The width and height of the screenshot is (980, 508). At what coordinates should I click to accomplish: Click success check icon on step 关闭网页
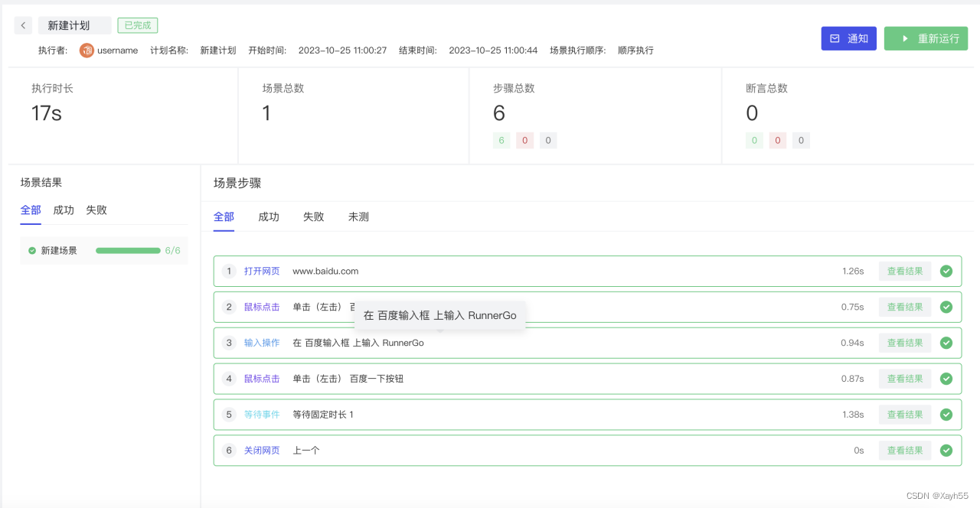coord(946,450)
